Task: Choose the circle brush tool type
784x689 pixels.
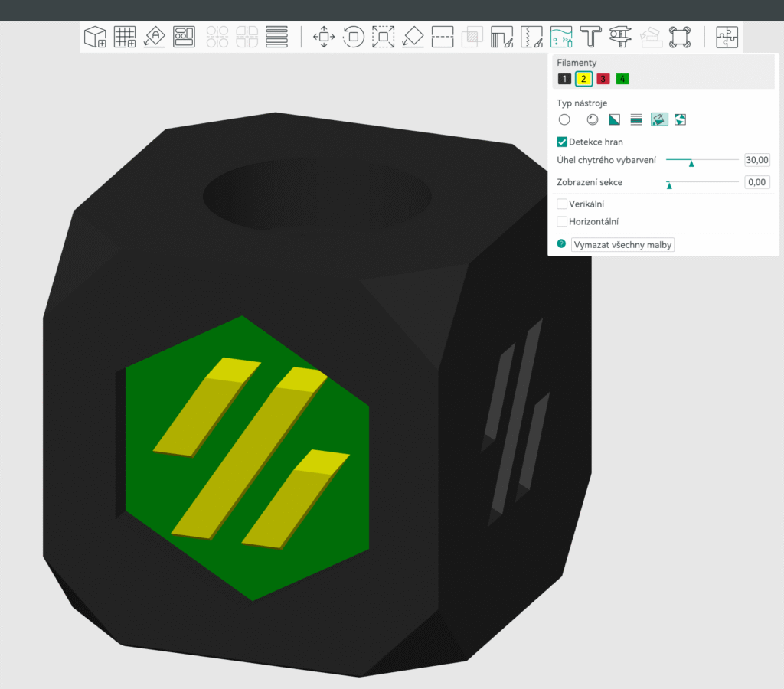Action: pyautogui.click(x=564, y=119)
